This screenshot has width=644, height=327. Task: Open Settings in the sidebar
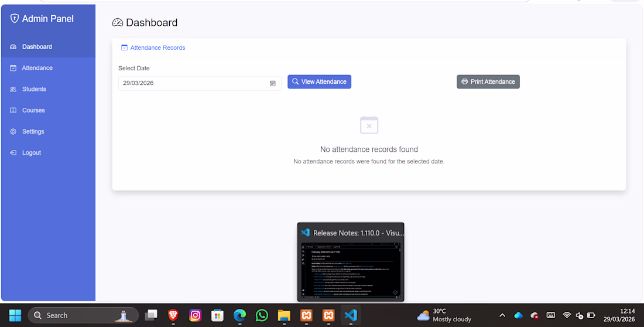point(48,132)
